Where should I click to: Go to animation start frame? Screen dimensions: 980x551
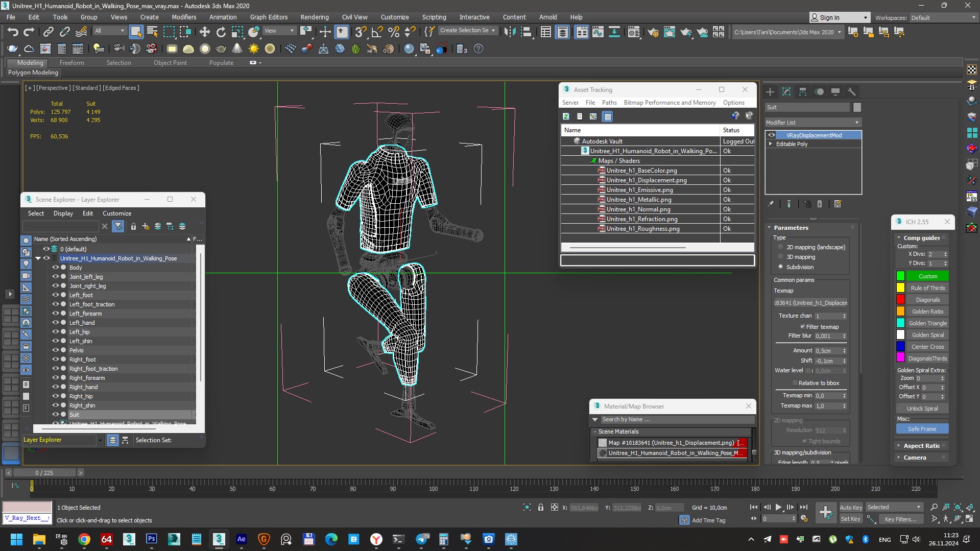[754, 507]
